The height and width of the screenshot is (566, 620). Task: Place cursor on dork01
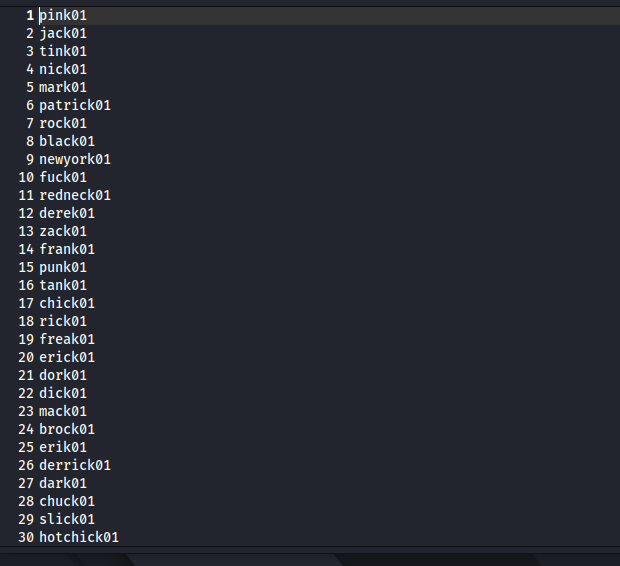tap(63, 375)
